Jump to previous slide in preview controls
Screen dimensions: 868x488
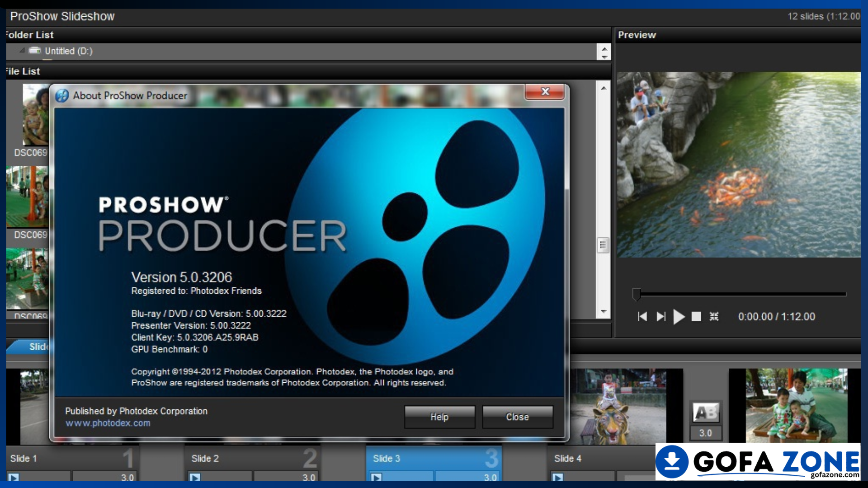tap(642, 317)
